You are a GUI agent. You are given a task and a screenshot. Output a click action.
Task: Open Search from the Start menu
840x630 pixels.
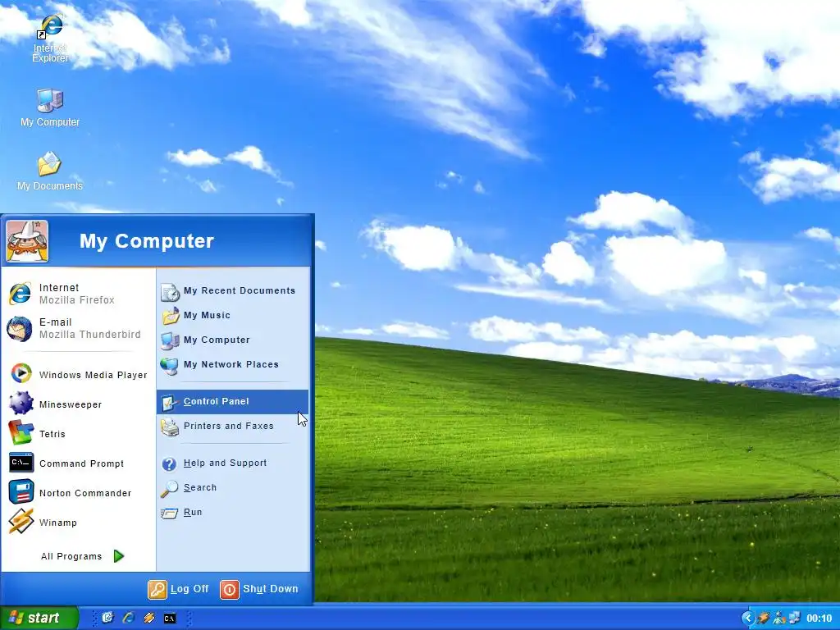point(233,488)
